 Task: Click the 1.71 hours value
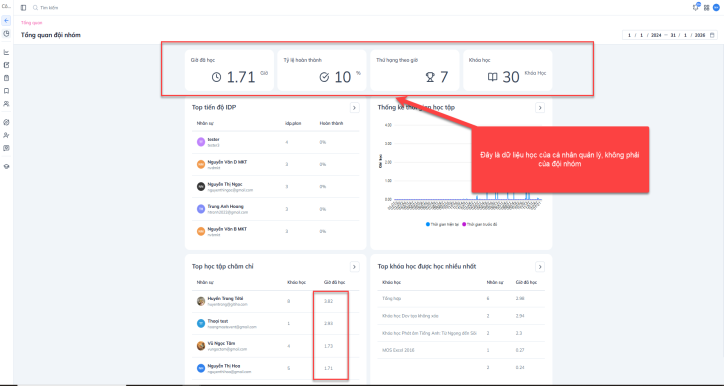click(241, 77)
